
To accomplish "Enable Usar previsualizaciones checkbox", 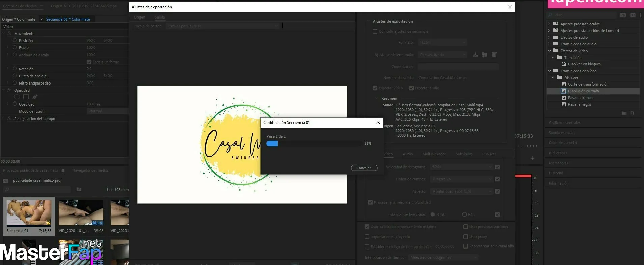I will tap(466, 227).
